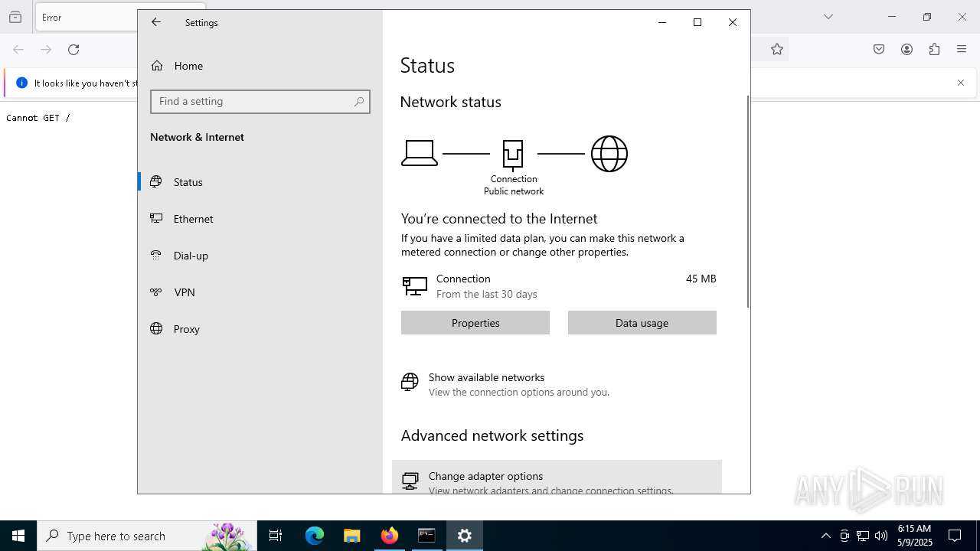
Task: Click the Connection monitor icon beside 45 MB
Action: [415, 286]
